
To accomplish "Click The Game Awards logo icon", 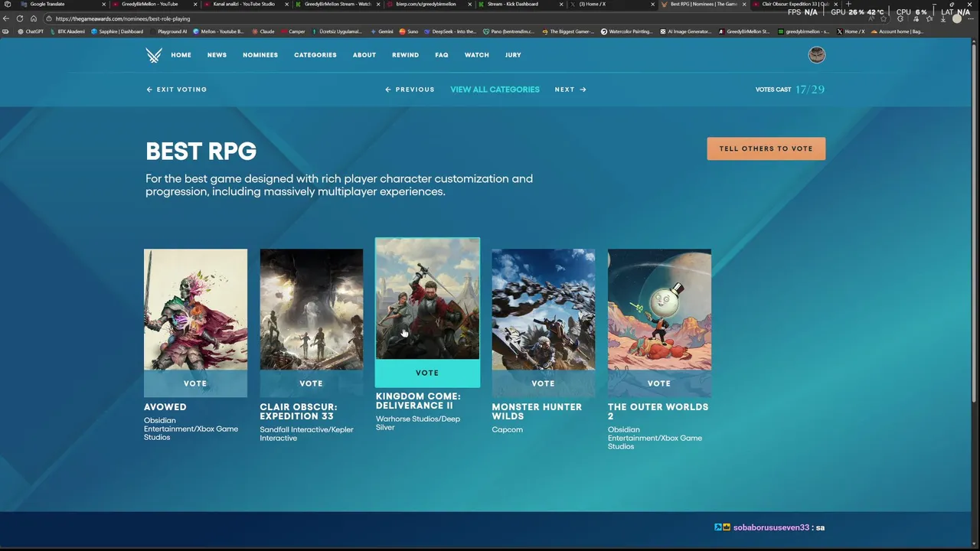I will point(154,55).
